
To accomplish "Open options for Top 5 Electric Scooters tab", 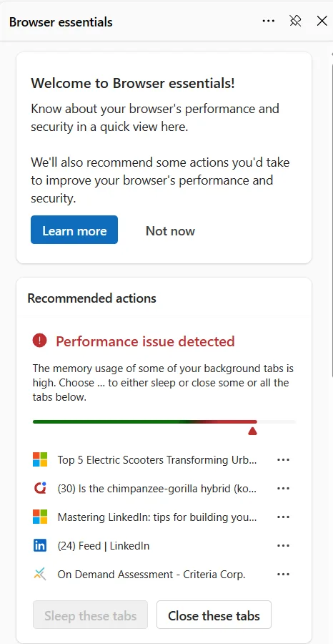I will click(284, 459).
